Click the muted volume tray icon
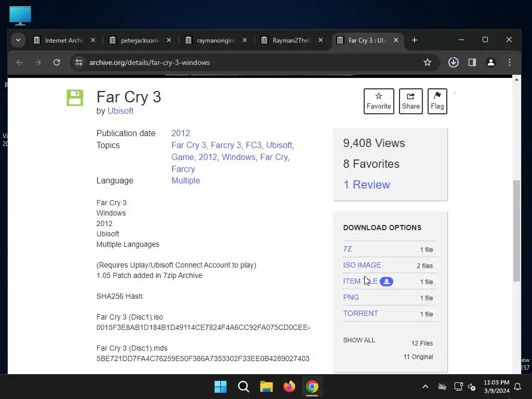532x399 pixels. coord(472,387)
